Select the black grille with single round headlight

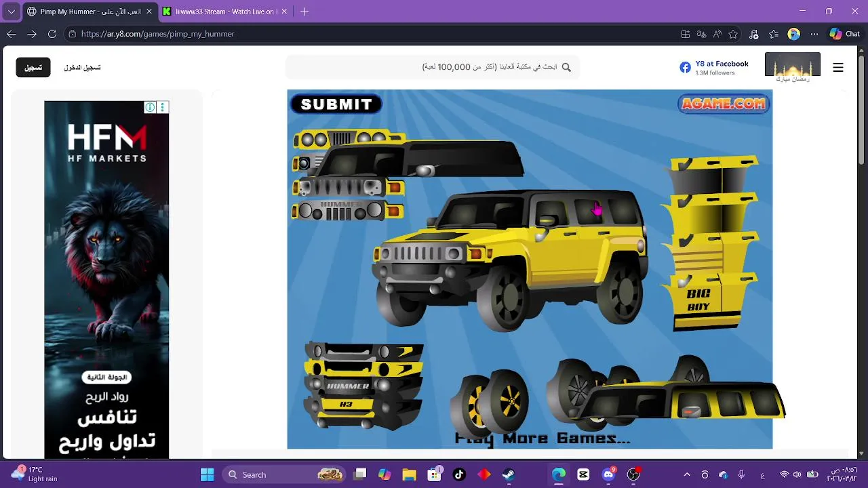(304, 163)
